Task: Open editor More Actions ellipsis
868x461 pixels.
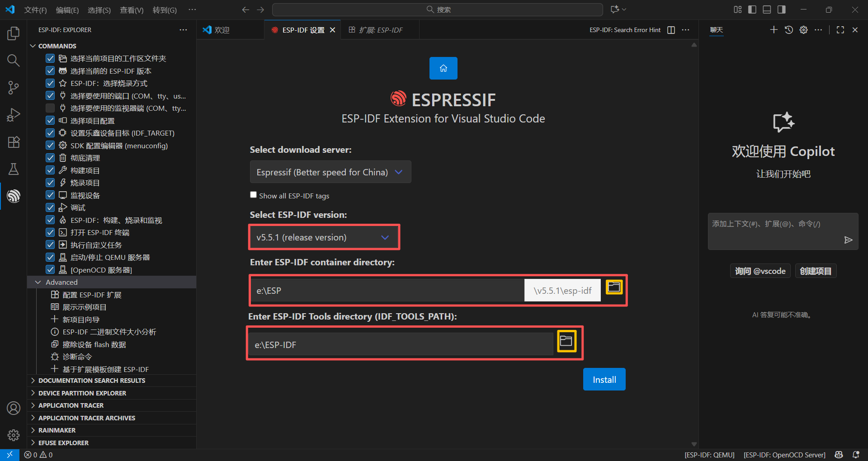Action: (686, 30)
